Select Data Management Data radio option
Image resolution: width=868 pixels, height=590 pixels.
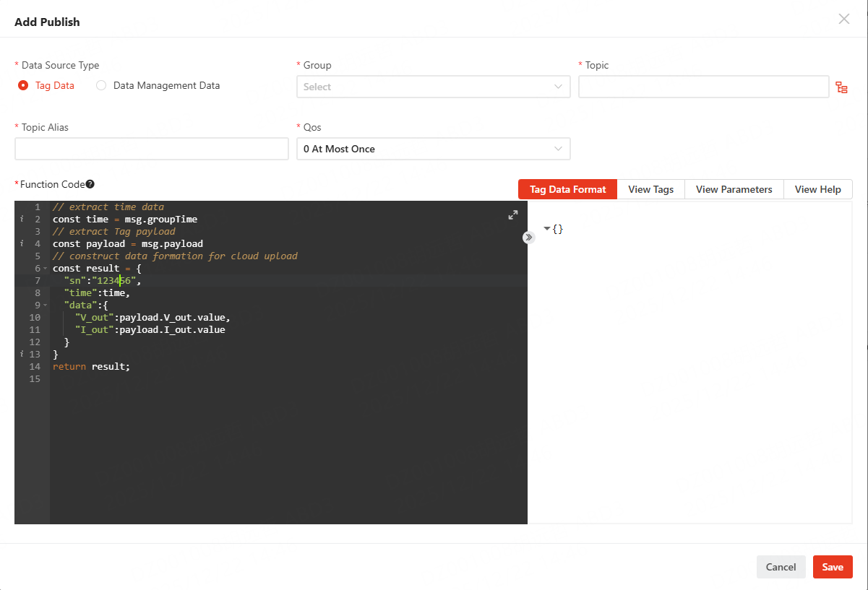click(x=101, y=85)
